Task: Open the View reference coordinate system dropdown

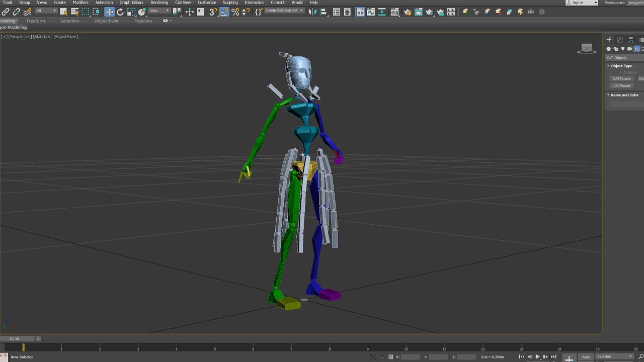Action: point(159,10)
